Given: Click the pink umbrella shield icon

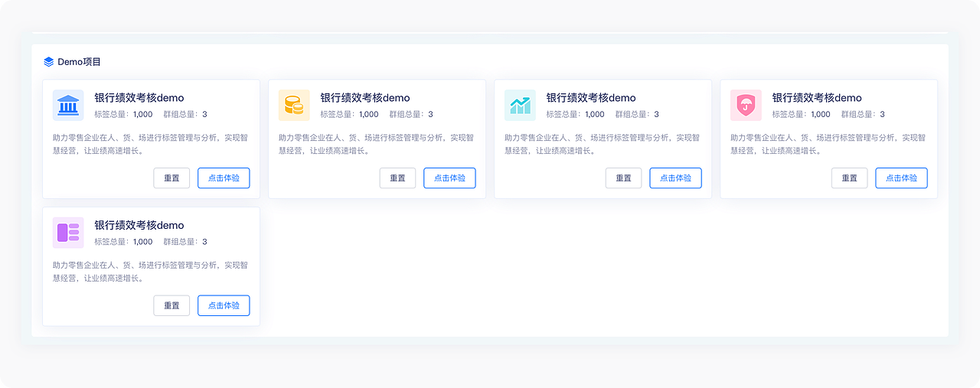Looking at the screenshot, I should (x=746, y=105).
